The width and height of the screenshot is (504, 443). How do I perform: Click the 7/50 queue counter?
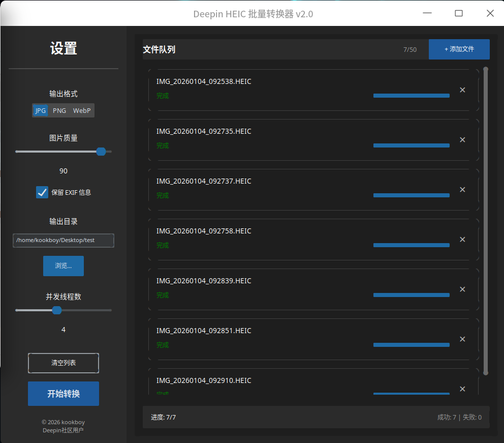click(x=410, y=49)
